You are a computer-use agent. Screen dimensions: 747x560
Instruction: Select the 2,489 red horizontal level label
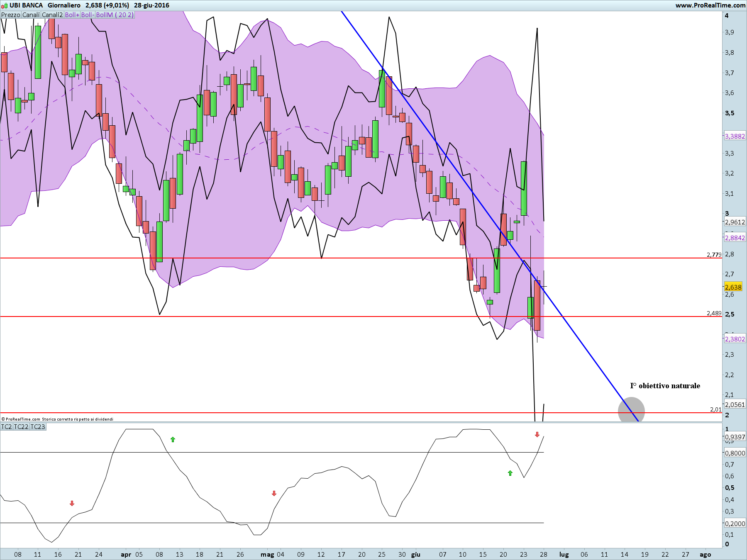[714, 313]
